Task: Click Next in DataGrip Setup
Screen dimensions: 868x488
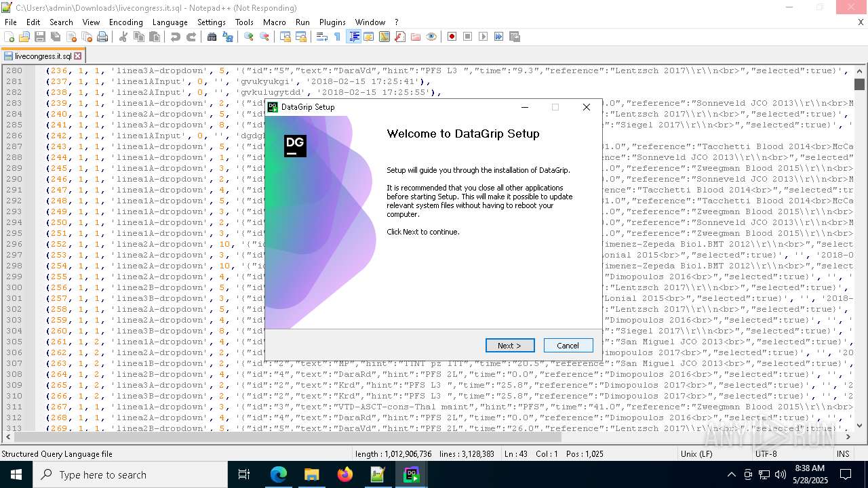Action: coord(510,346)
